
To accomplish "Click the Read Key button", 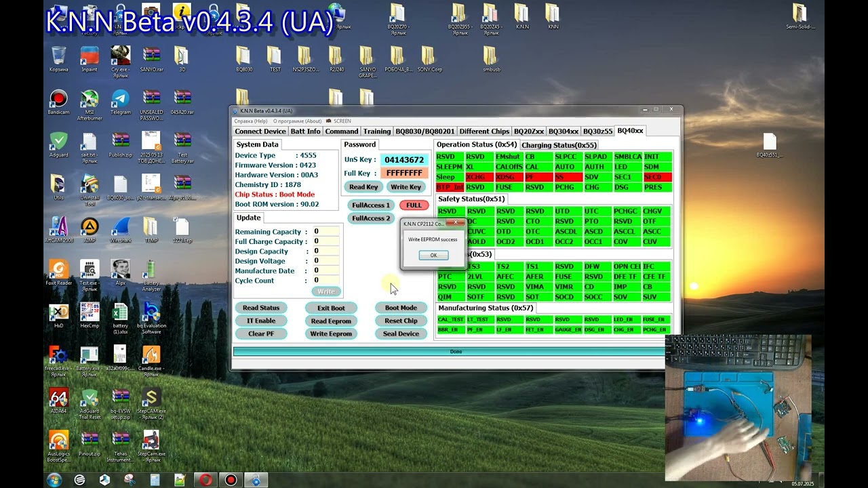I will tap(363, 187).
